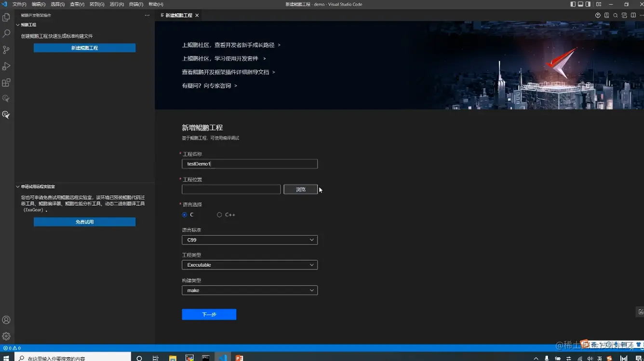This screenshot has width=644, height=361.
Task: Open the 终端(T) menu
Action: pos(136,4)
